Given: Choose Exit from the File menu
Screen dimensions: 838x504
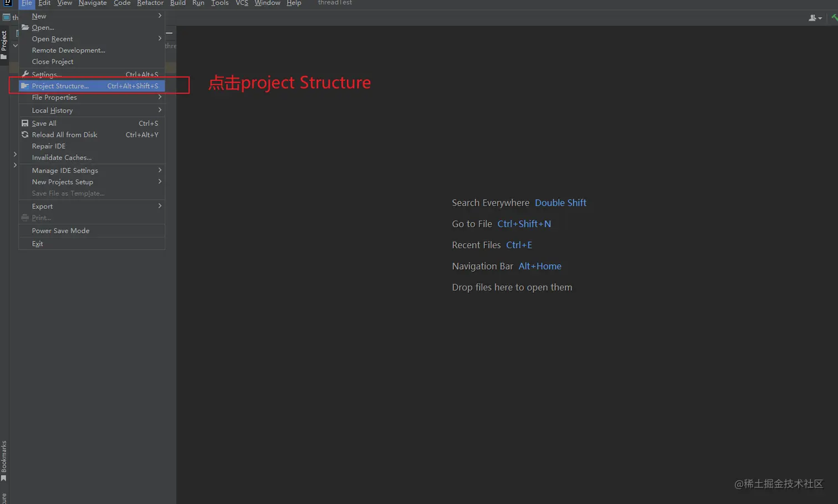Looking at the screenshot, I should click(x=92, y=244).
